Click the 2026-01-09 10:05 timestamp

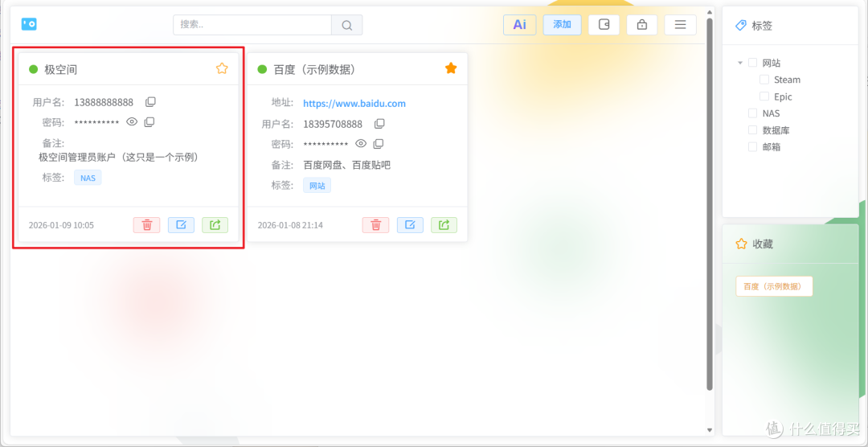tap(61, 225)
